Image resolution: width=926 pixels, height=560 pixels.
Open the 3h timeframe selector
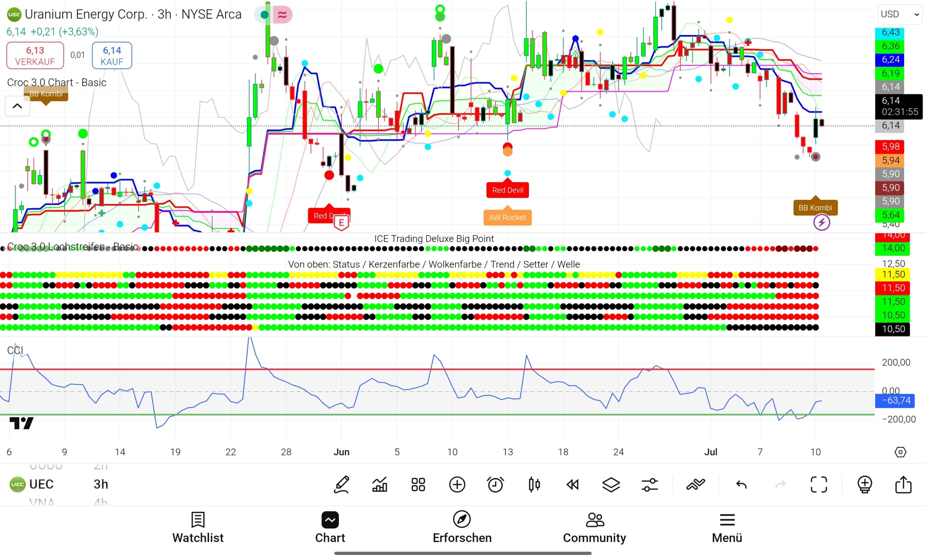101,484
